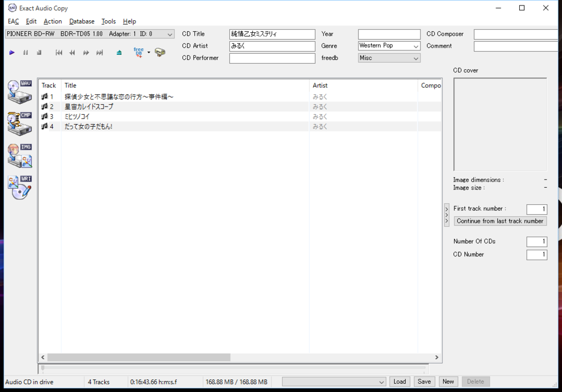
Task: Click Continue from last track number
Action: point(500,221)
